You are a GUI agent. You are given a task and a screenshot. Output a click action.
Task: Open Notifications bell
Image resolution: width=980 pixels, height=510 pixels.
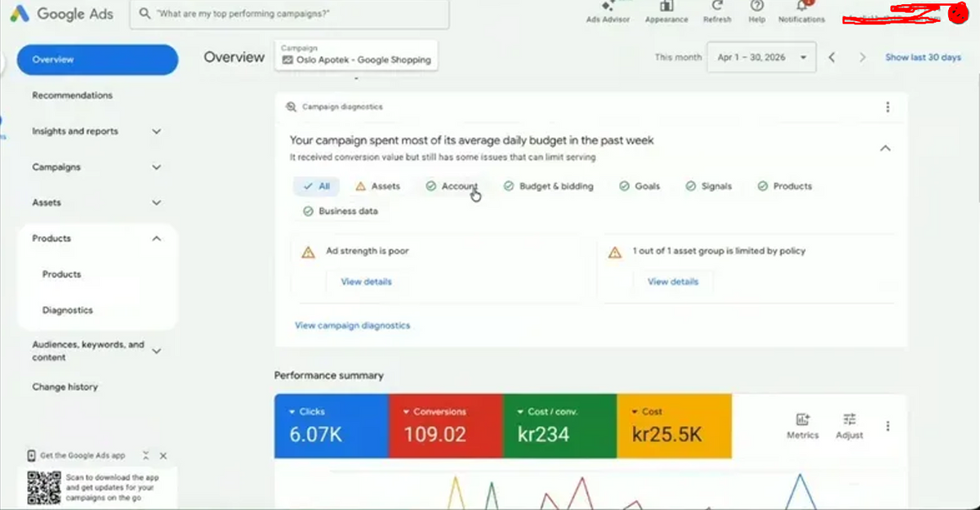coord(801,11)
